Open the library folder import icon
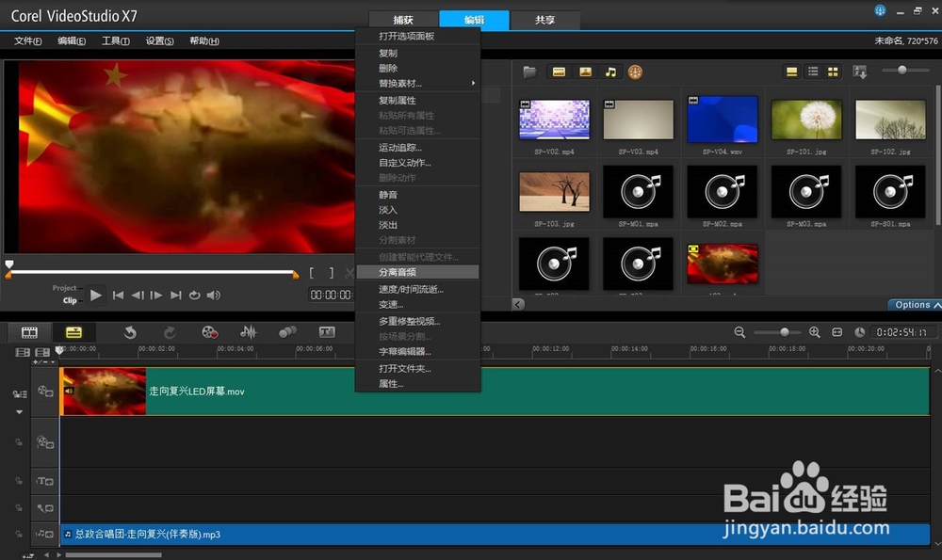942x560 pixels. tap(529, 72)
